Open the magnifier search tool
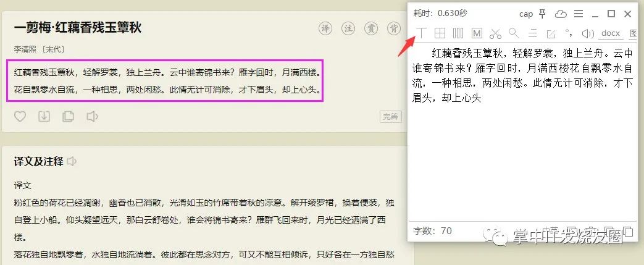644x265 pixels. tap(514, 33)
